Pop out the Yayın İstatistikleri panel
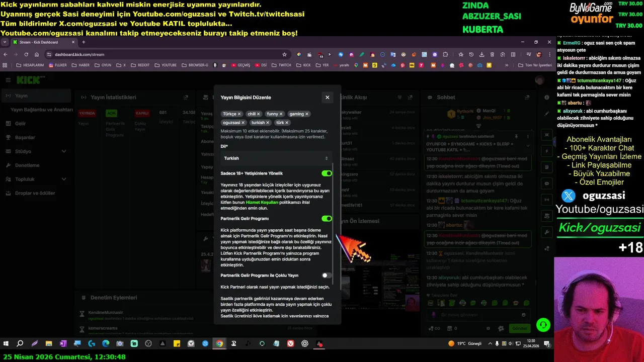The width and height of the screenshot is (644, 362). point(186,98)
